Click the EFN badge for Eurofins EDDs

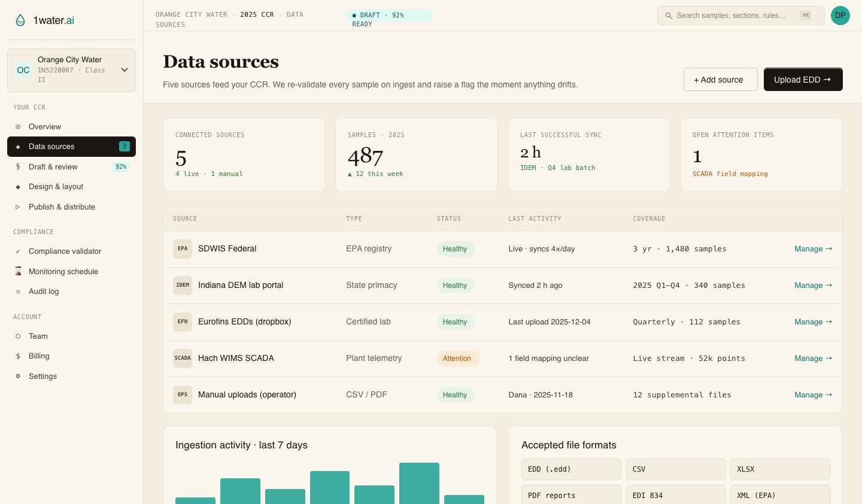tap(183, 322)
